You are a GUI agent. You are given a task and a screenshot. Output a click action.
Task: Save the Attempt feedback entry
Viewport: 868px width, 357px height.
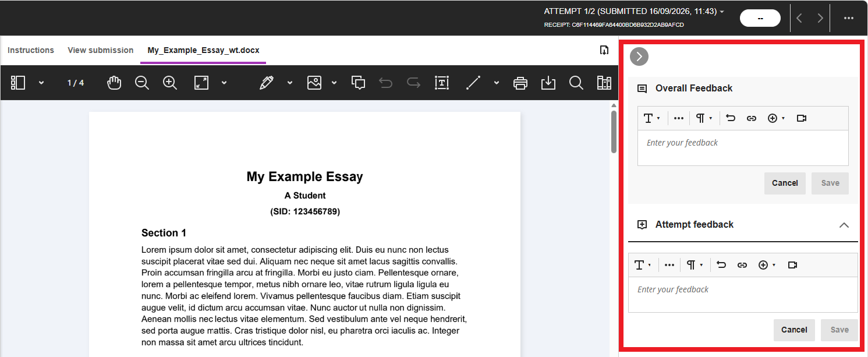click(839, 330)
